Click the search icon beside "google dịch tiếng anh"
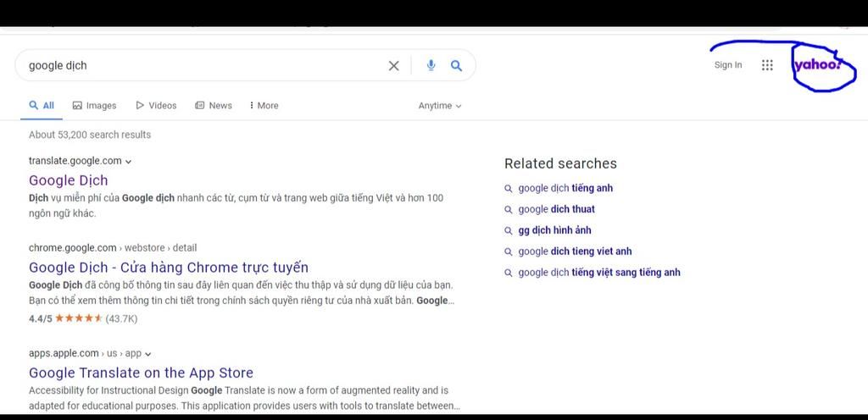Viewport: 868px width, 420px height. click(x=509, y=189)
